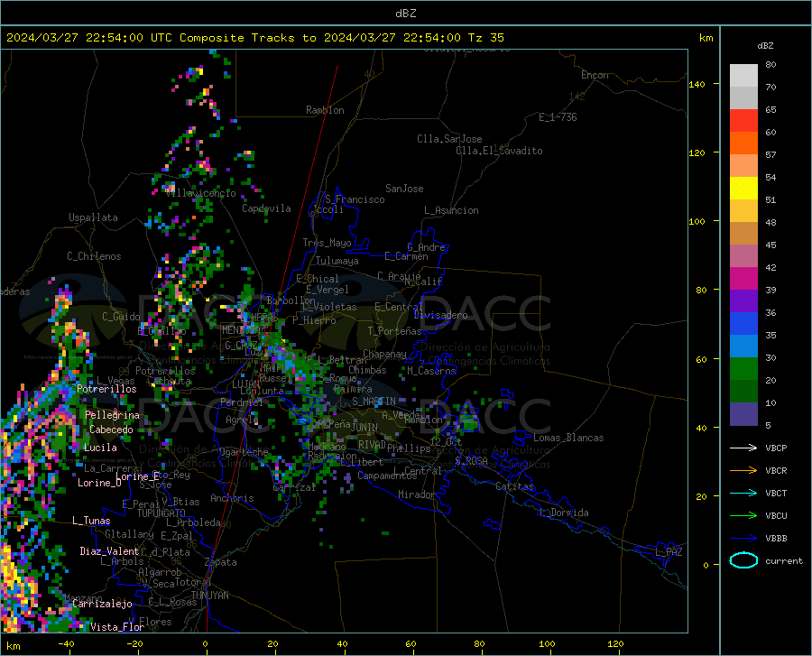The image size is (812, 656).
Task: Click the TUPUNGATO location label
Action: pyautogui.click(x=161, y=513)
